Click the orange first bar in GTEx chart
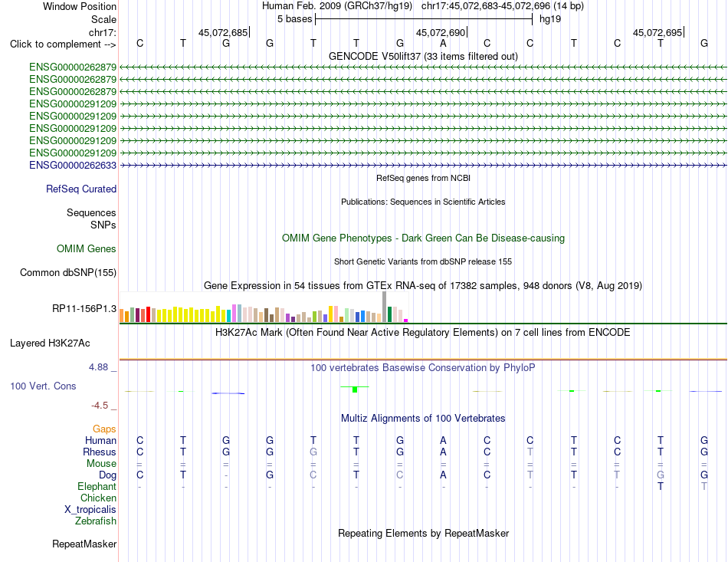Image resolution: width=728 pixels, height=562 pixels. (122, 316)
